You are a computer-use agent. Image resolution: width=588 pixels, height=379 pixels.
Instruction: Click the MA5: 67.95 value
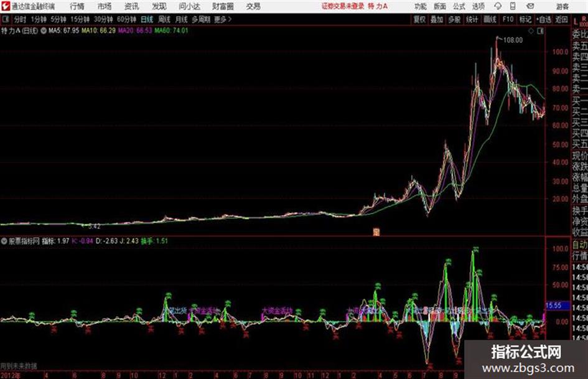pos(63,30)
